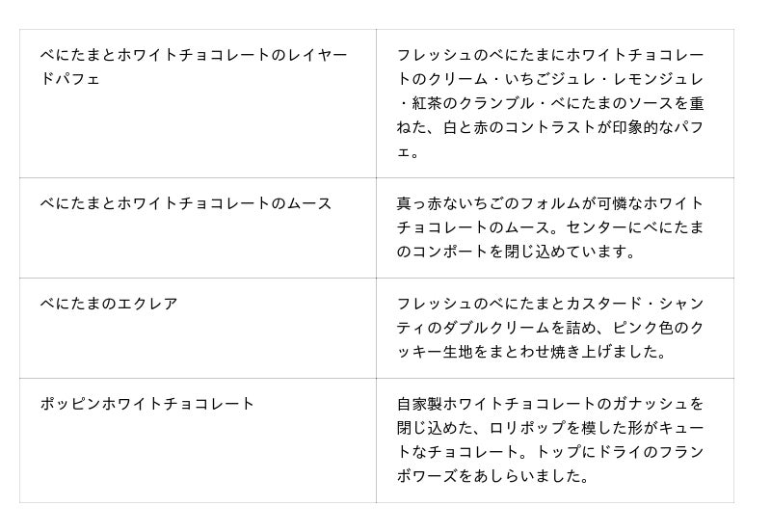Select the ポッピンホワイトチョコレート name cell
Image resolution: width=771 pixels, height=532 pixels.
click(x=147, y=404)
